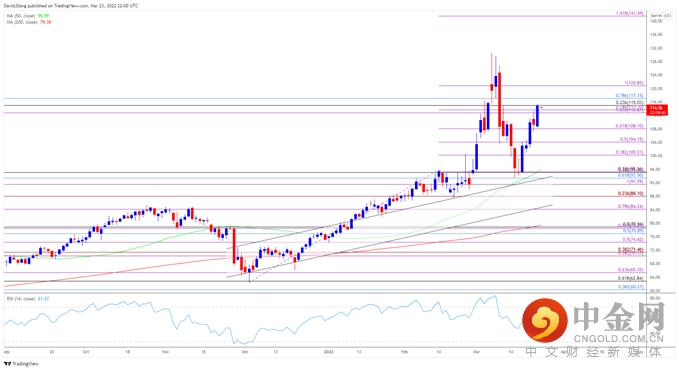
Task: Click the 0.382(100.21) Fibonacci label
Action: 629,153
